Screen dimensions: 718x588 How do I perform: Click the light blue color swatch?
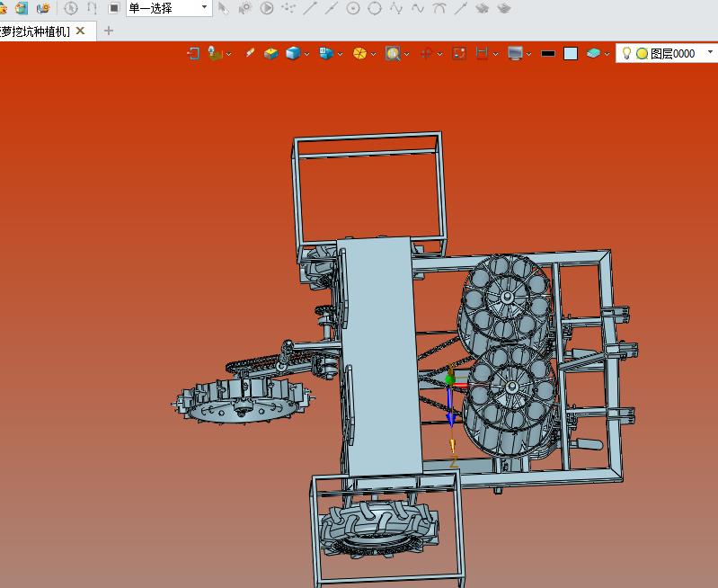click(x=571, y=54)
